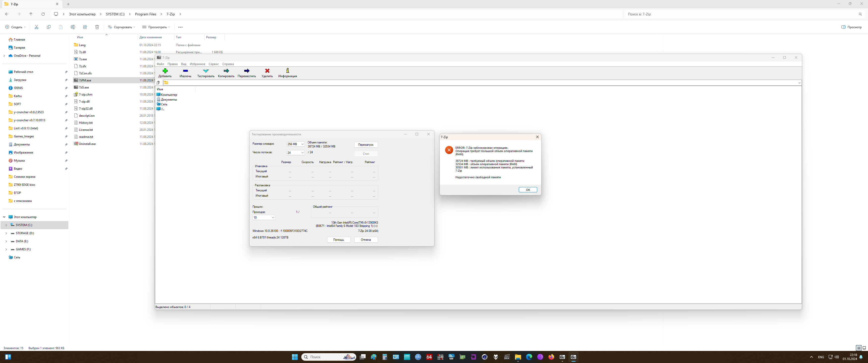Expand the STORAGE (D:) drive tree node
868x363 pixels.
point(6,233)
